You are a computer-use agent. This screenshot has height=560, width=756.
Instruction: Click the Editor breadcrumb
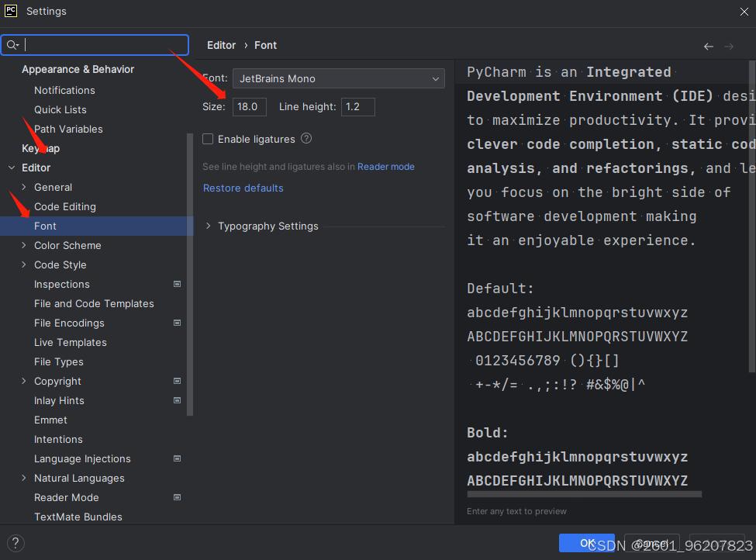221,45
